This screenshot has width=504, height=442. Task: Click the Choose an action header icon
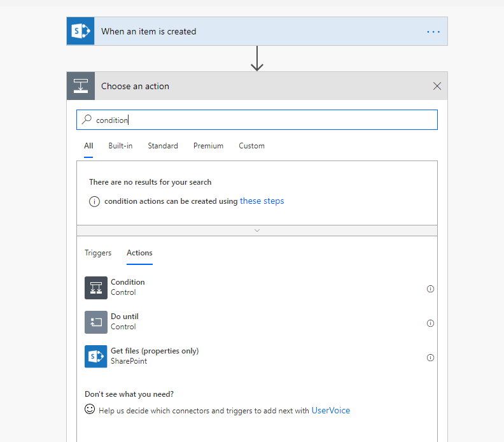(x=81, y=86)
